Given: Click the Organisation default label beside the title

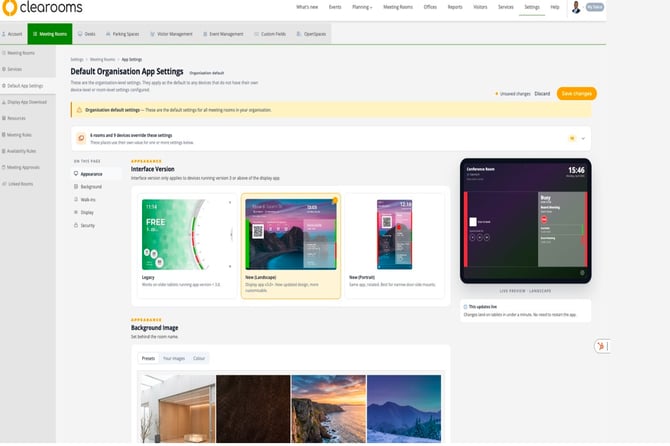Looking at the screenshot, I should coord(206,73).
